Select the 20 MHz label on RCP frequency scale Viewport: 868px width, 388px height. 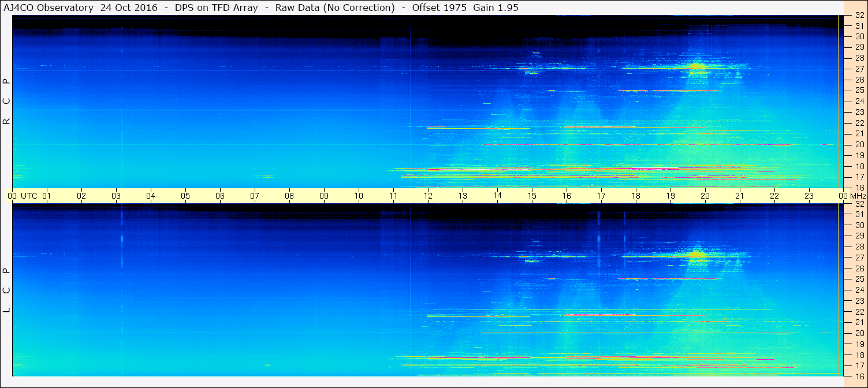pos(859,144)
